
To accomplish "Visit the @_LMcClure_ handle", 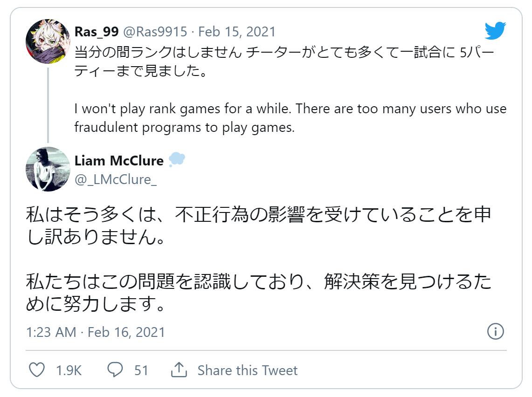I will click(115, 179).
